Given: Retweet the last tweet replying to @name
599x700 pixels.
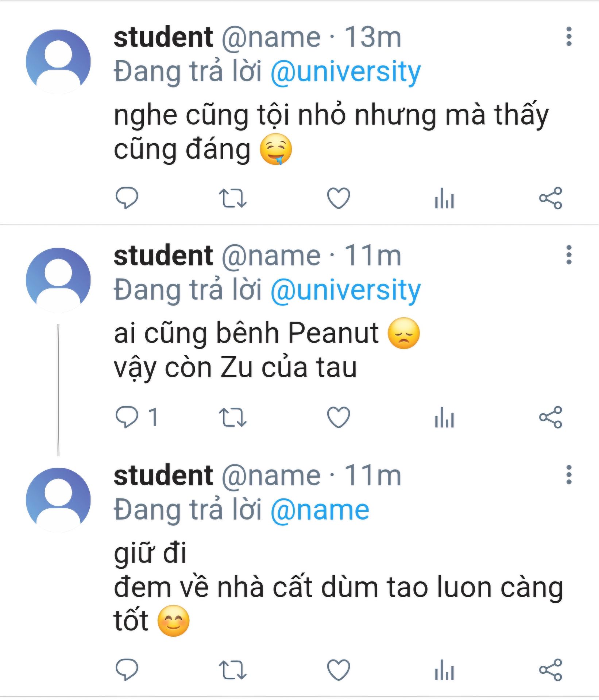Looking at the screenshot, I should click(232, 670).
